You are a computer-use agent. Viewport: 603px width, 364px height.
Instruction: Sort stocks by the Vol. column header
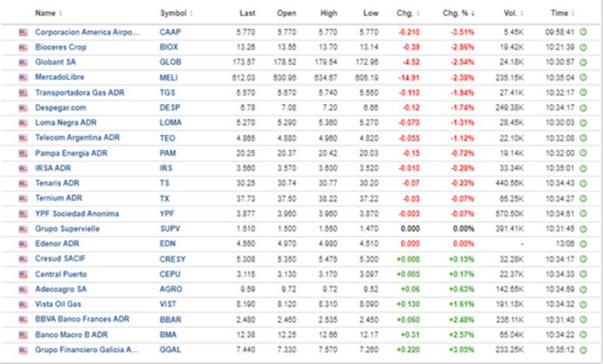(513, 13)
